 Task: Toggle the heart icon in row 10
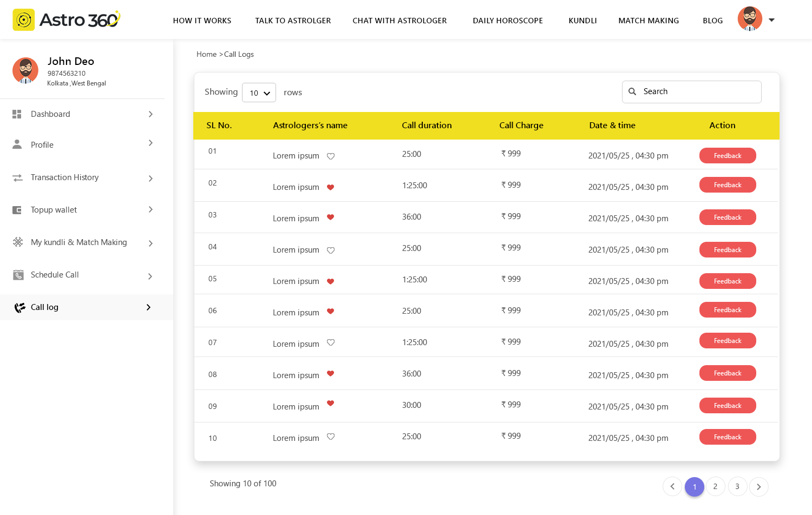331,437
